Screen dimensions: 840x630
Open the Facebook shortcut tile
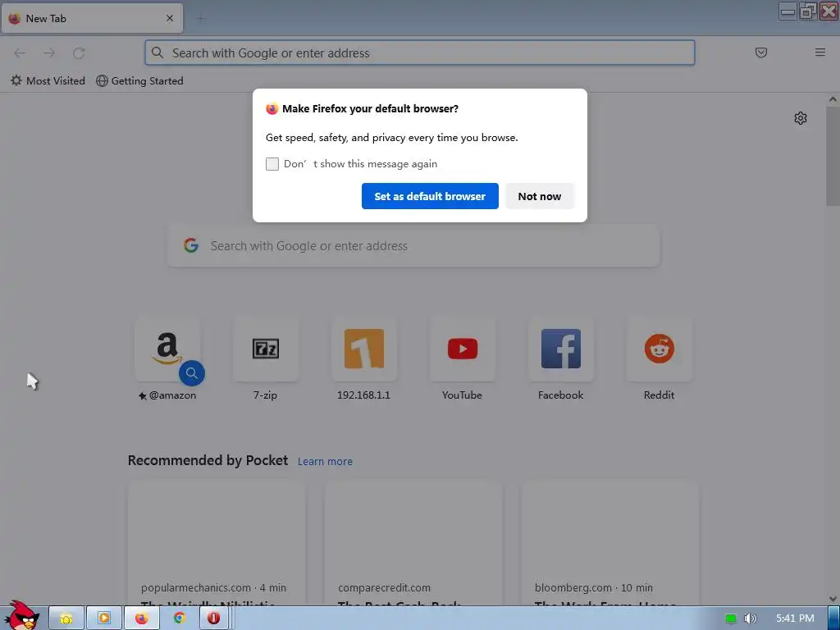click(561, 349)
